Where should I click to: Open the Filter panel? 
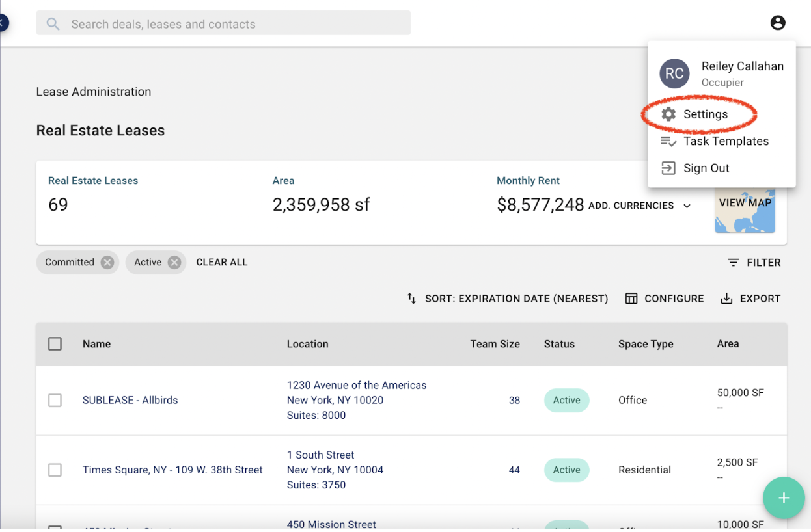click(x=754, y=263)
